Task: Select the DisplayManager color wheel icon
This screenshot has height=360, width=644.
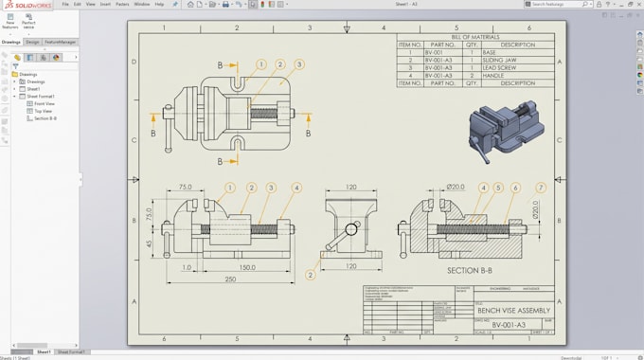Action: pyautogui.click(x=56, y=57)
